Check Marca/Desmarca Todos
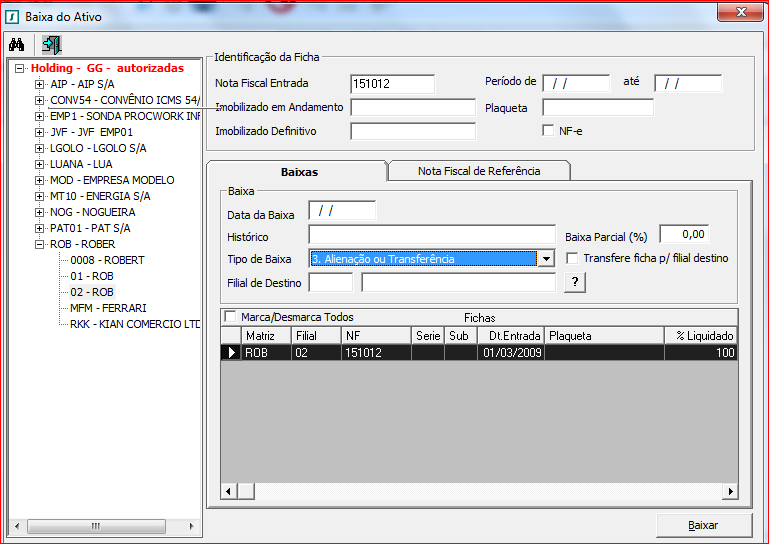The height and width of the screenshot is (544, 769). pos(231,317)
